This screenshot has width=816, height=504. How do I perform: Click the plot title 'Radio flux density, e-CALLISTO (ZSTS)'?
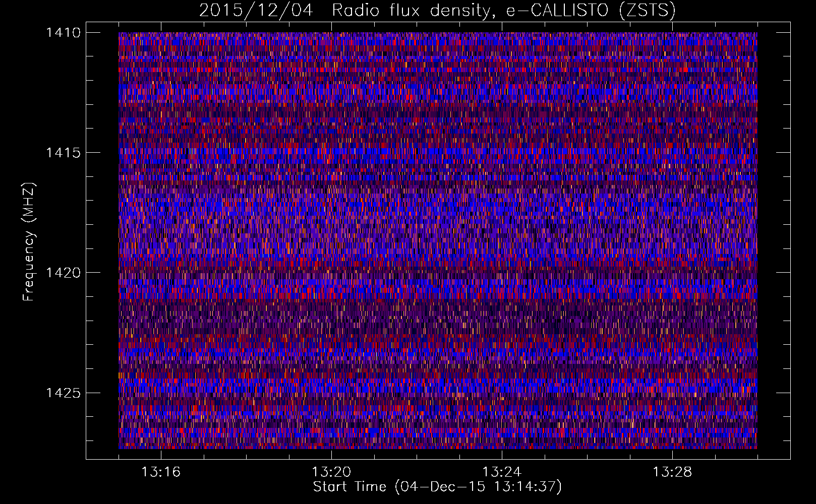click(x=504, y=10)
